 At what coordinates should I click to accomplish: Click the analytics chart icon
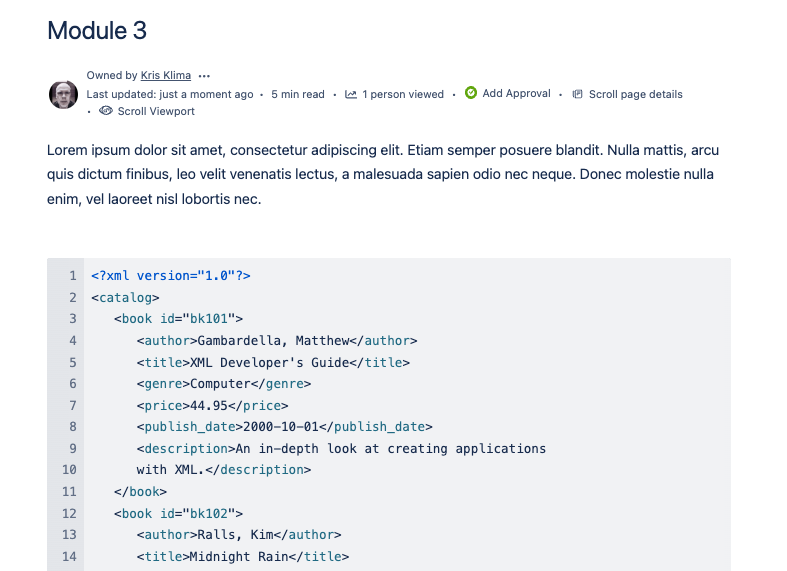click(x=351, y=94)
